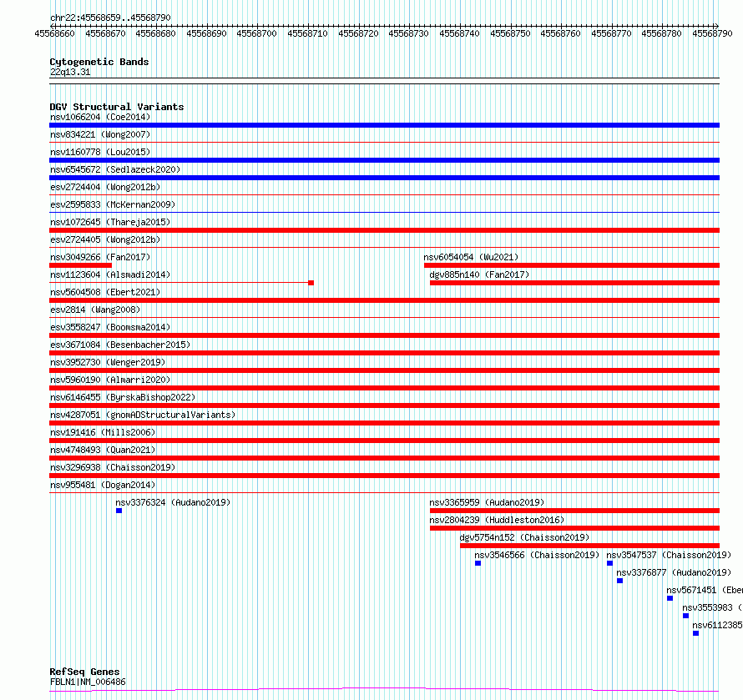Click the nsv3553983 variant label
The height and width of the screenshot is (700, 743).
point(712,607)
